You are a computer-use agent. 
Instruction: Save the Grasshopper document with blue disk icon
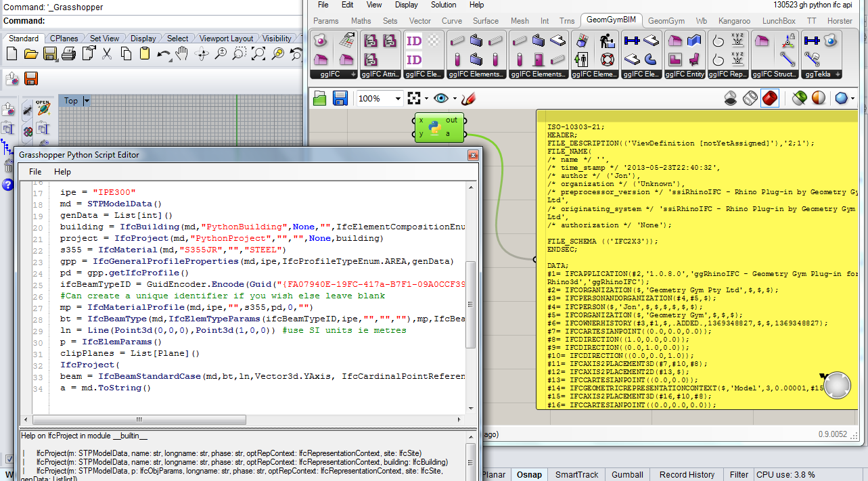click(x=340, y=98)
